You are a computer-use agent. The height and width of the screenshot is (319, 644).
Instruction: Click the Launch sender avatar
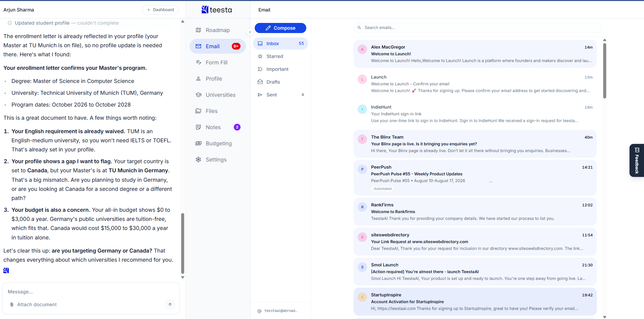click(362, 79)
